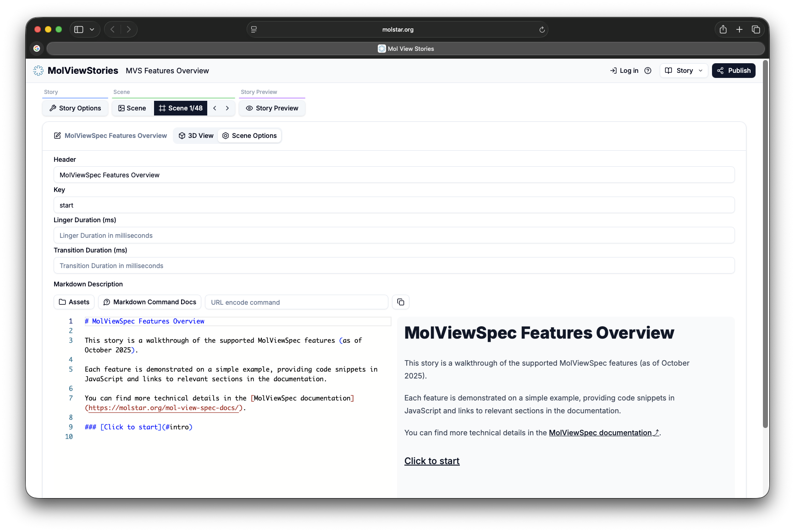Click the Publish button
This screenshot has height=532, width=795.
coord(733,71)
